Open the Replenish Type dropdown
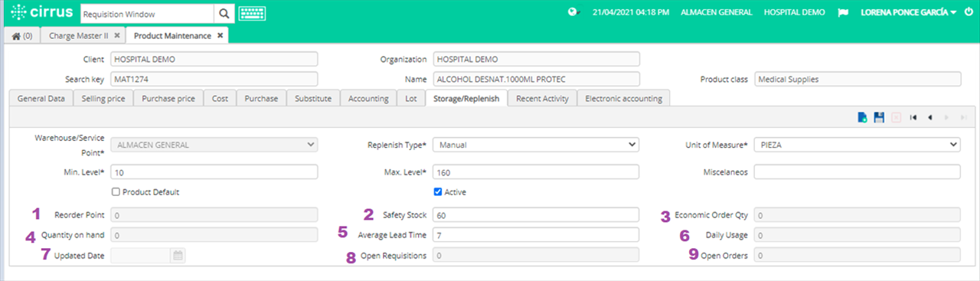The height and width of the screenshot is (281, 980). 535,144
